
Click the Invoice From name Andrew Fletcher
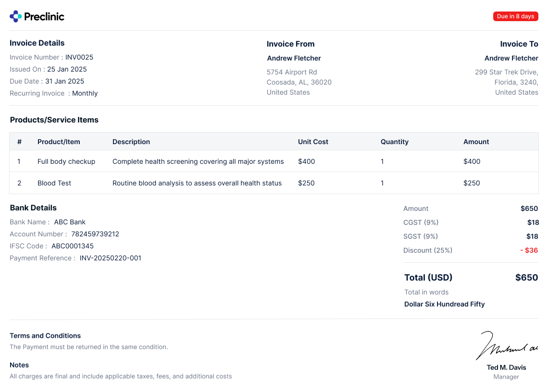tap(294, 58)
